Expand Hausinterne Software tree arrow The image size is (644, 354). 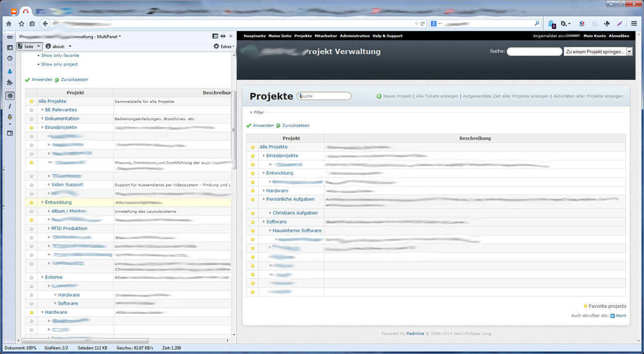pos(270,231)
